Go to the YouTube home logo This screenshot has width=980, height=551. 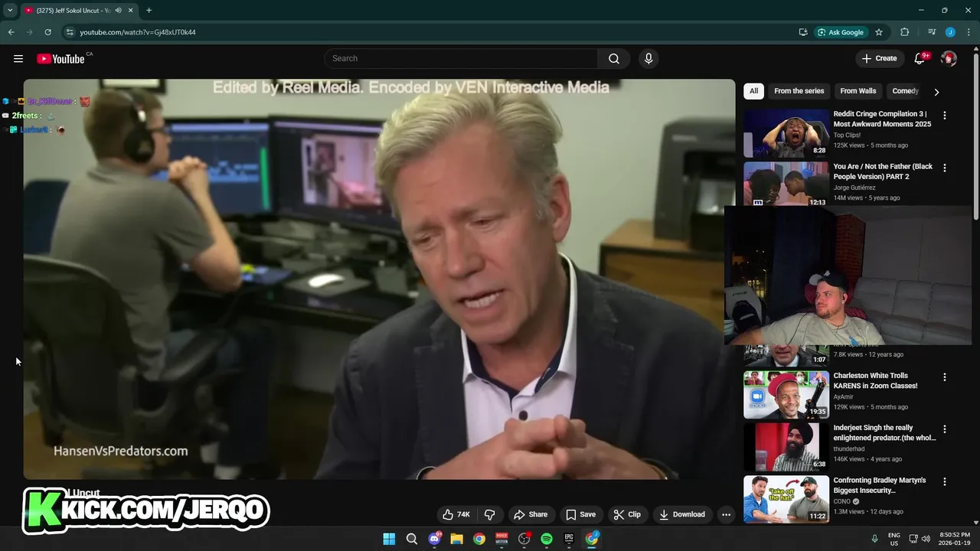[x=60, y=59]
